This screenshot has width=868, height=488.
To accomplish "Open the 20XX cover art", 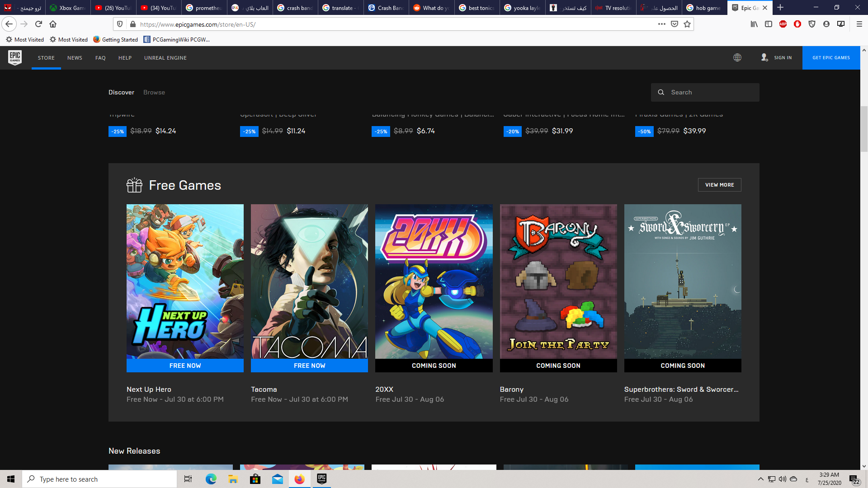I will [x=434, y=281].
